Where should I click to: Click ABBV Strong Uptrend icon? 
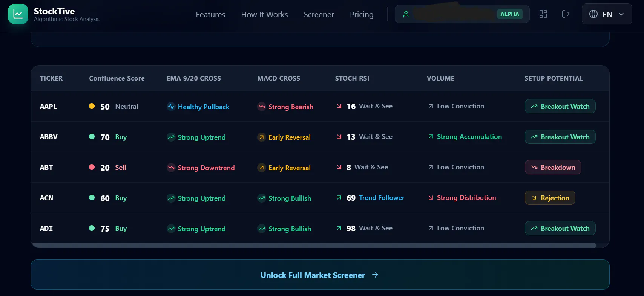pos(171,137)
